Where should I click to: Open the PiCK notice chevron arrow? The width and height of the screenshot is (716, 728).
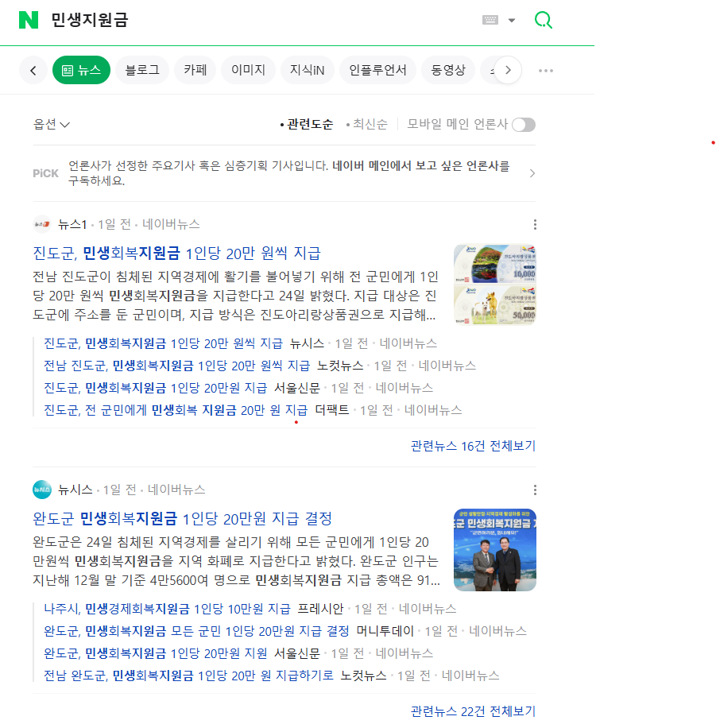click(532, 173)
